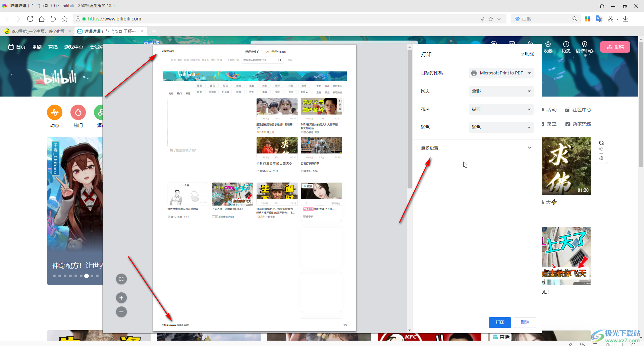
Task: Open the 目标打印机 printer dropdown
Action: (x=501, y=73)
